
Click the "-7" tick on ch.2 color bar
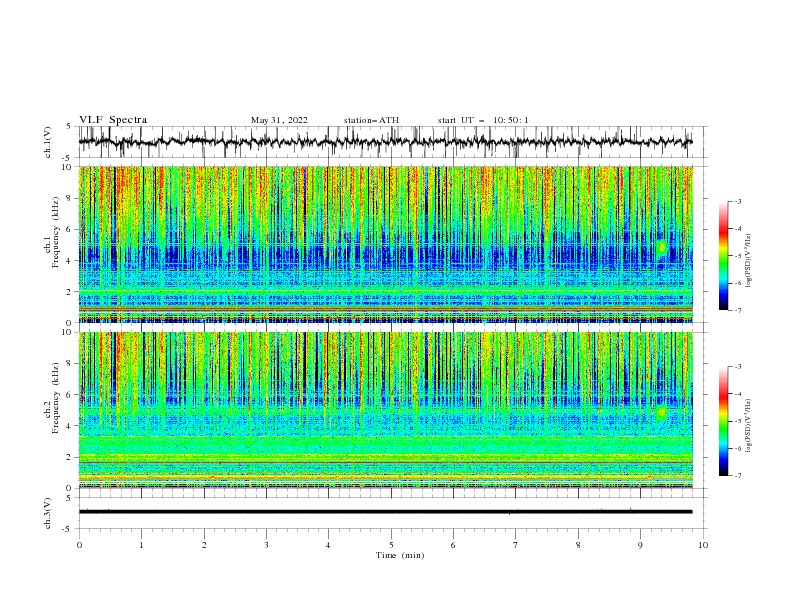(x=737, y=476)
